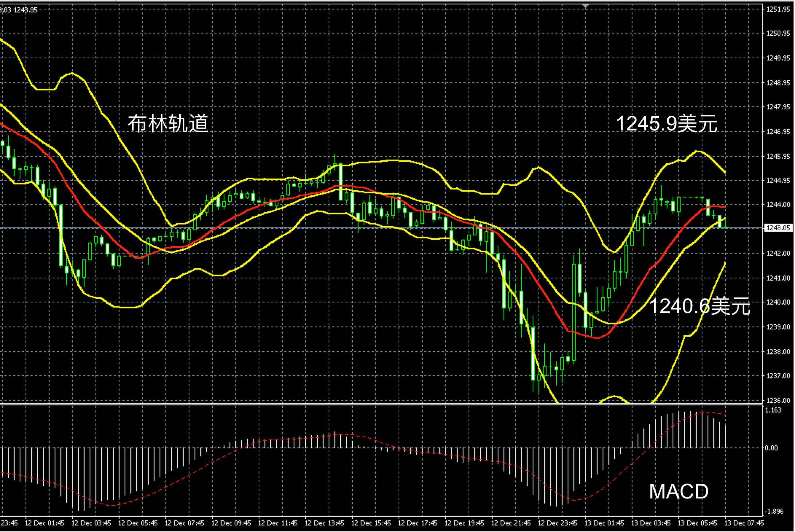
Task: Click the chart shift triangle marker at top
Action: (585, 6)
